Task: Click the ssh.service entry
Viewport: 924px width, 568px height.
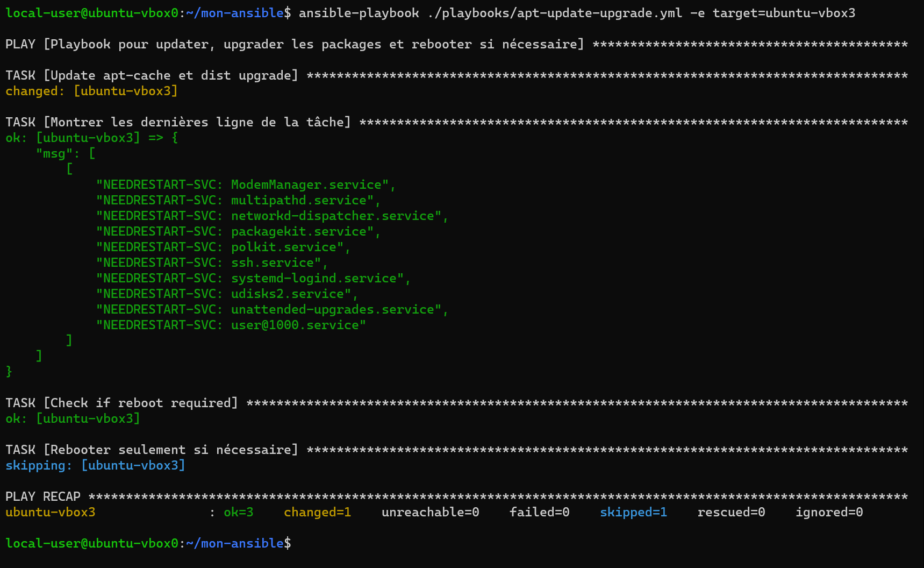Action: coord(212,262)
